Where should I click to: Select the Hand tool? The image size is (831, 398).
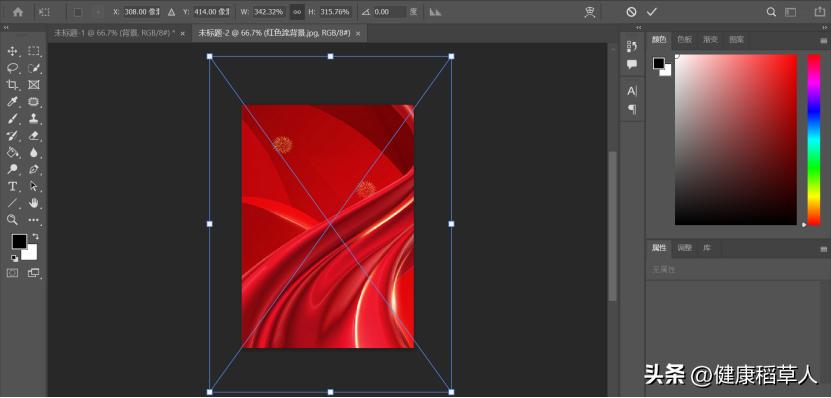click(34, 203)
